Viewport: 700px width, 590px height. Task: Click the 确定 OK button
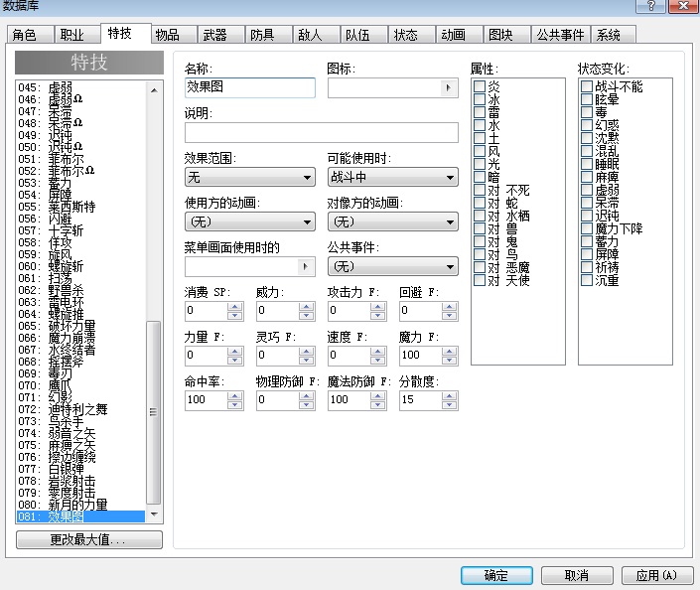[496, 575]
